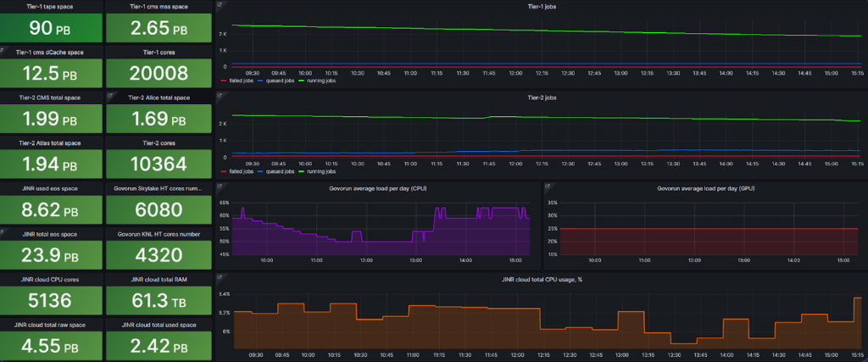
Task: Expand the Tier-2 jobs panel title menu
Action: (540, 97)
